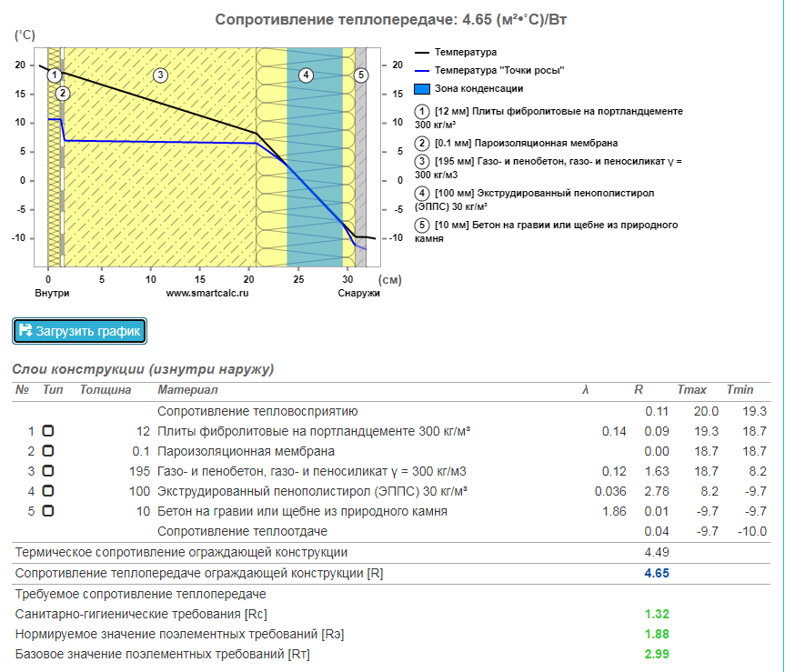The height and width of the screenshot is (672, 785).
Task: Click Tmin value -10.0 in the last row
Action: [x=752, y=531]
